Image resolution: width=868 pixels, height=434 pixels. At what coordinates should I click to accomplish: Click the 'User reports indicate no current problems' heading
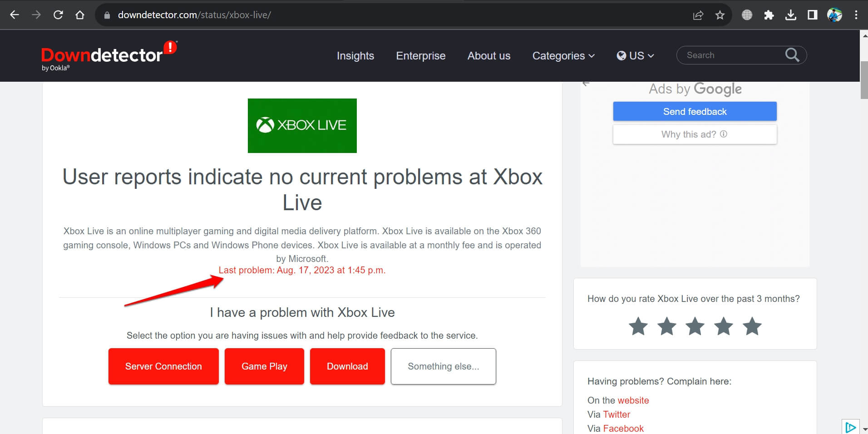tap(302, 190)
